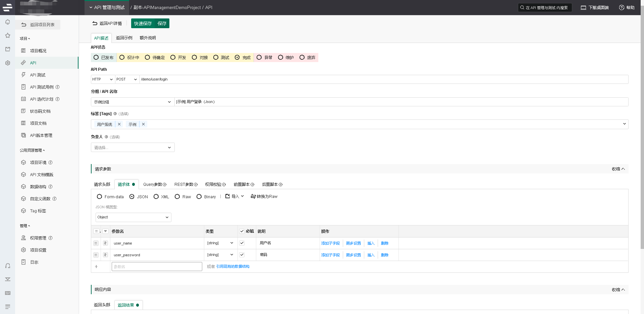644x314 pixels.
Task: Click 转换为Raw in the request body toolbar
Action: [264, 196]
